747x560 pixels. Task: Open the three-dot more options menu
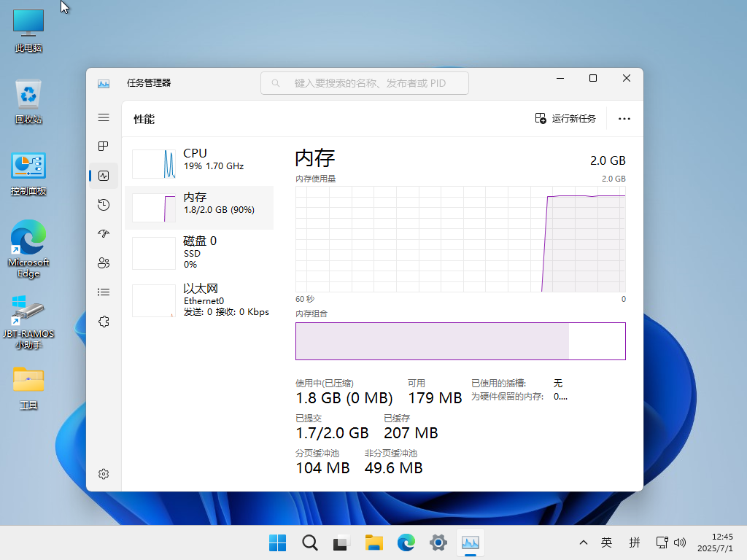click(x=624, y=119)
